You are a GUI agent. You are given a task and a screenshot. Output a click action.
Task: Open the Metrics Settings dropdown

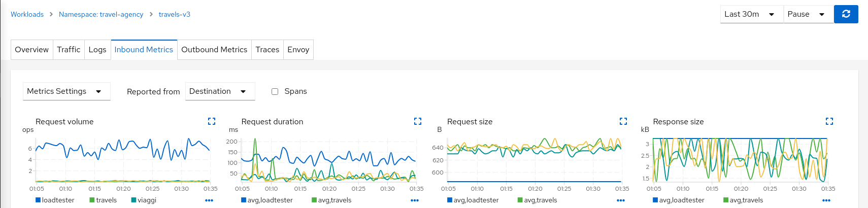click(x=66, y=91)
